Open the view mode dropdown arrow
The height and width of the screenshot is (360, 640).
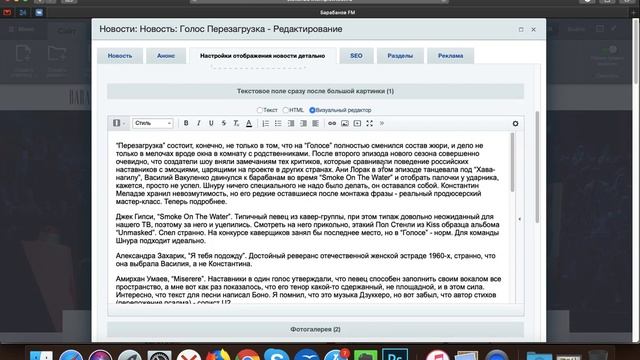point(124,123)
